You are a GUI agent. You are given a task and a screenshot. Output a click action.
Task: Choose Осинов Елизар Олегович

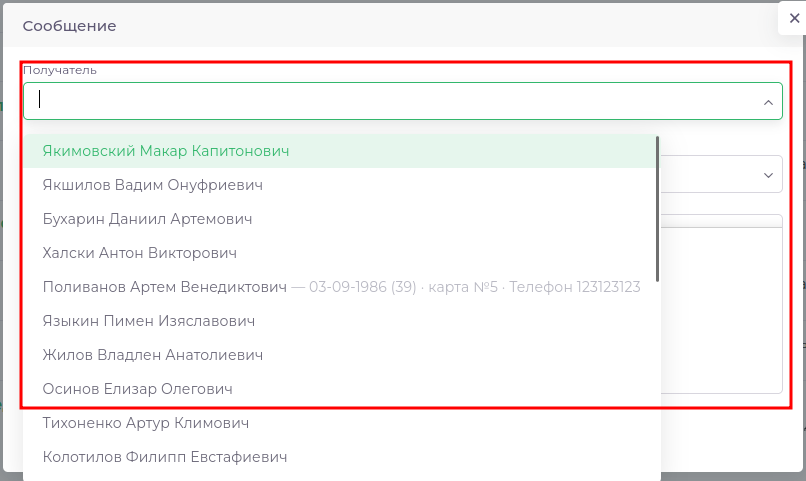[138, 389]
